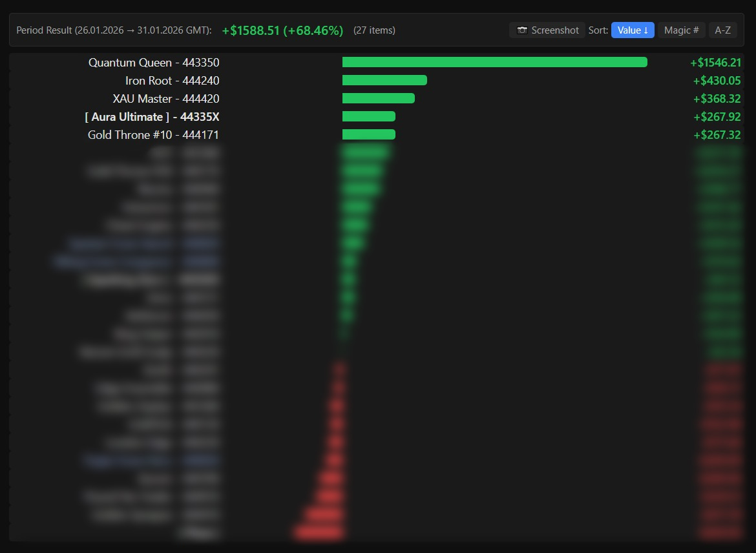The width and height of the screenshot is (756, 553).
Task: Click the Period Result date range label
Action: pos(114,30)
